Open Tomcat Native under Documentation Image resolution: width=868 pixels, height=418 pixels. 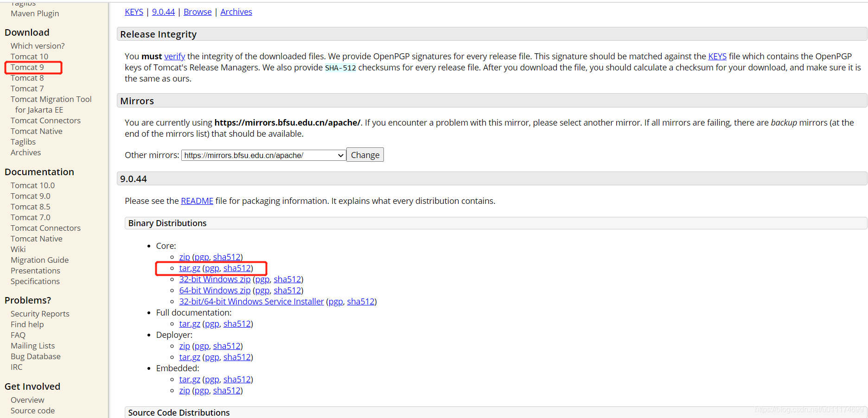click(37, 239)
